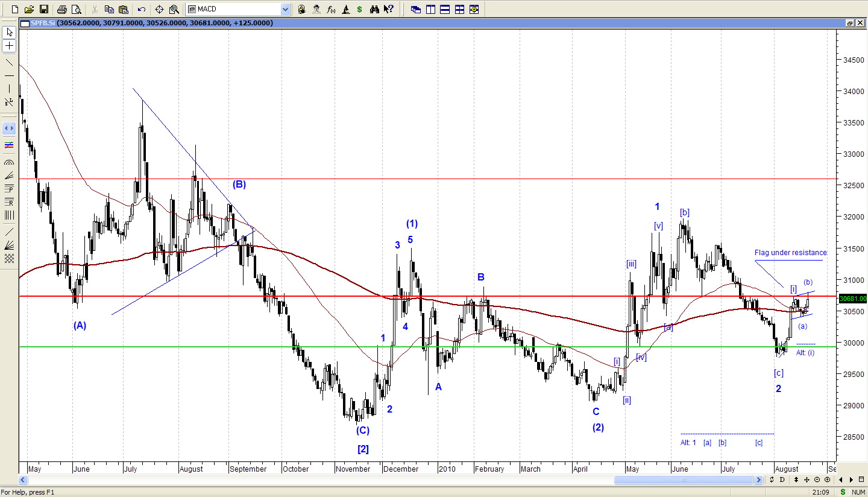Step chart left with black arrow
This screenshot has width=868, height=497.
tap(841, 480)
